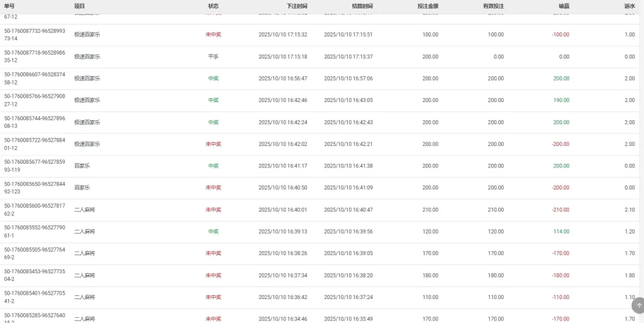644x323 pixels.
Task: Select the bet time 2025/10/10 16:41:17
Action: pos(283,166)
